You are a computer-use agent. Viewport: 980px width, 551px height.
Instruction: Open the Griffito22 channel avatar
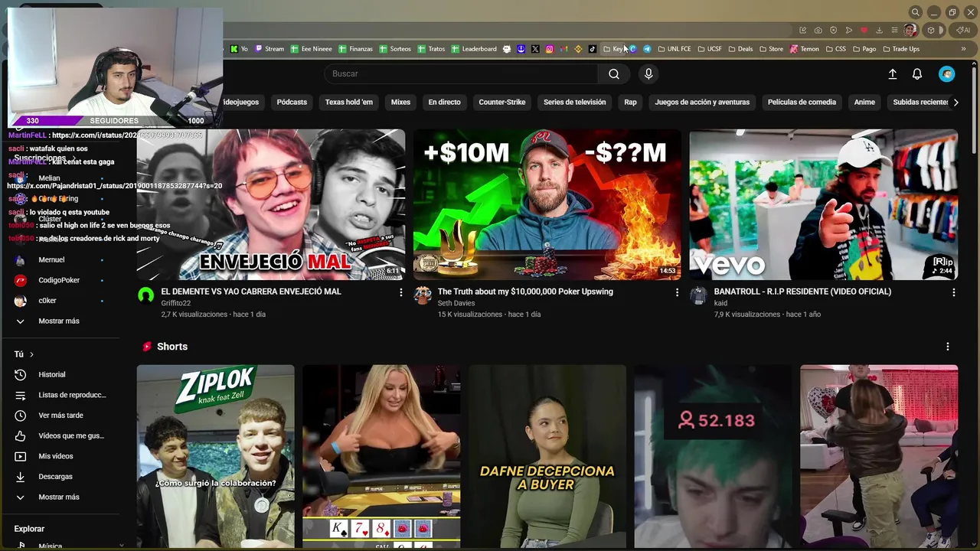point(145,295)
